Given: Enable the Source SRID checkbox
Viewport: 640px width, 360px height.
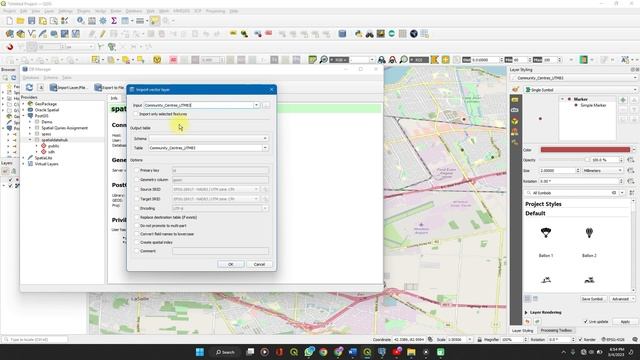Looking at the screenshot, I should (137, 189).
